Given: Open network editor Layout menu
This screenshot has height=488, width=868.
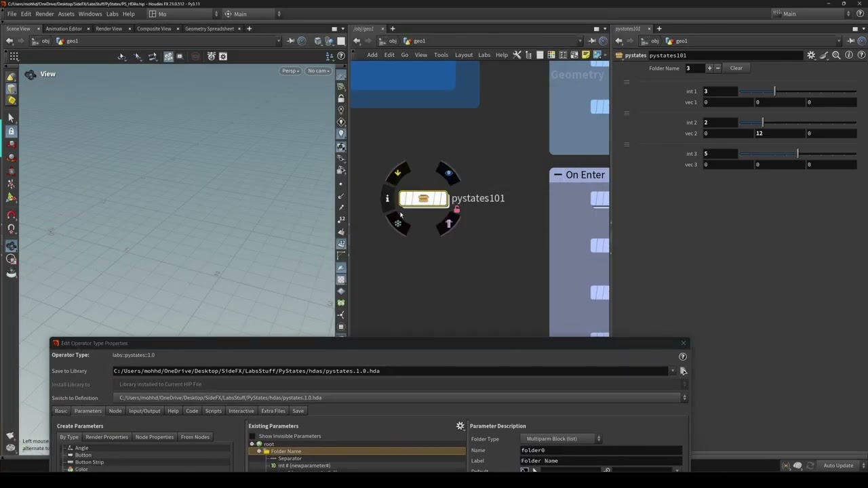Looking at the screenshot, I should (464, 55).
